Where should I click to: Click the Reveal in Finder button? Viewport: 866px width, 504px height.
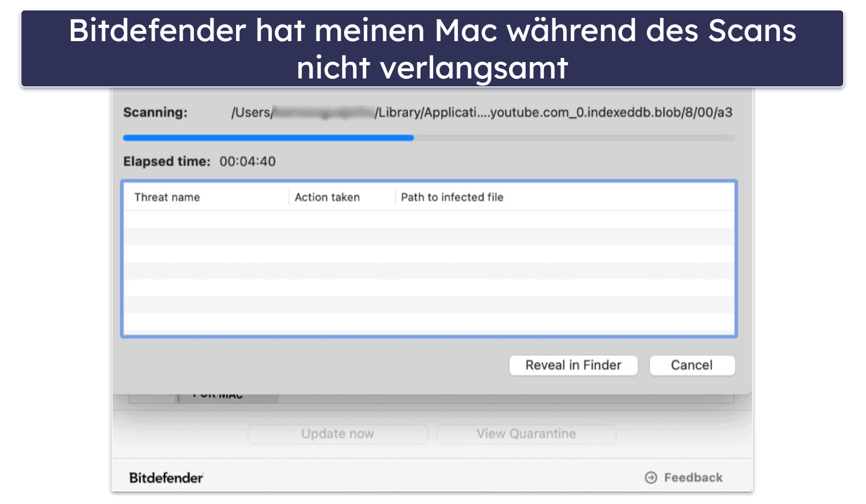tap(573, 365)
